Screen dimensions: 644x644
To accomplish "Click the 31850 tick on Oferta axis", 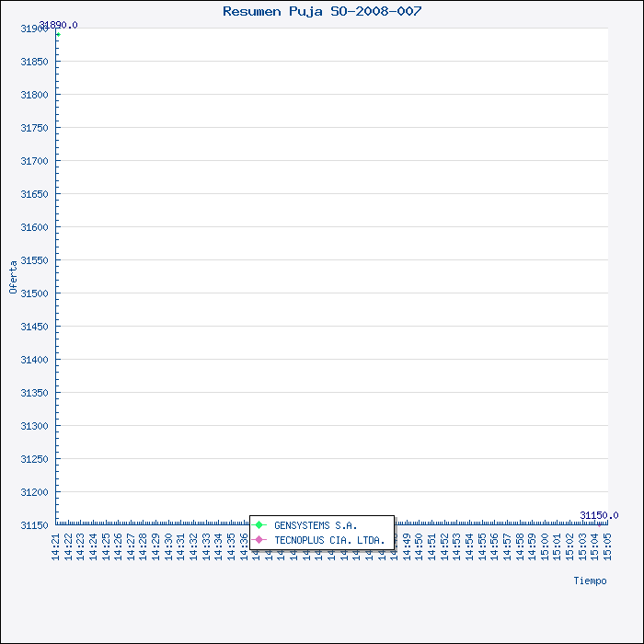I will (34, 62).
